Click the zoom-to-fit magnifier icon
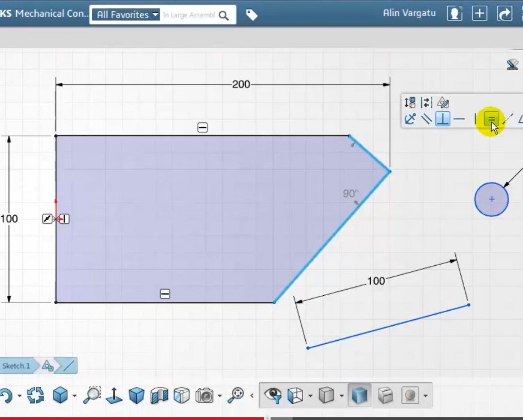The width and height of the screenshot is (523, 420). tap(236, 395)
